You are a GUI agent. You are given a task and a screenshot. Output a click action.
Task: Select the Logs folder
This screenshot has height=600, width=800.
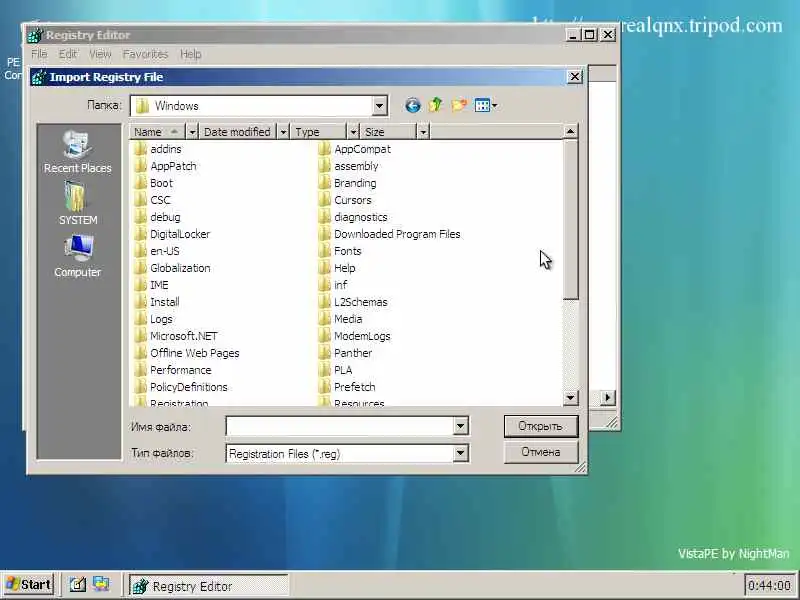pyautogui.click(x=154, y=319)
